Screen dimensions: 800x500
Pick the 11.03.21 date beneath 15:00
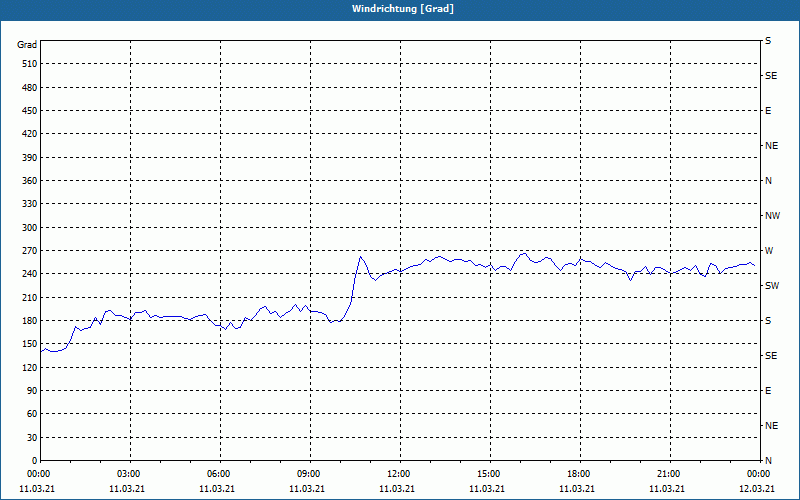click(x=487, y=489)
